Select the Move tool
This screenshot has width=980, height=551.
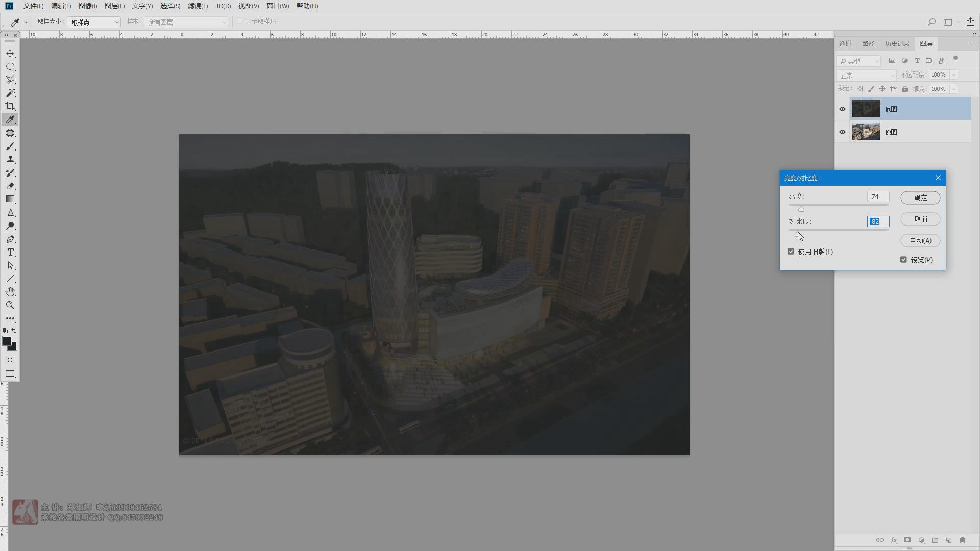10,54
